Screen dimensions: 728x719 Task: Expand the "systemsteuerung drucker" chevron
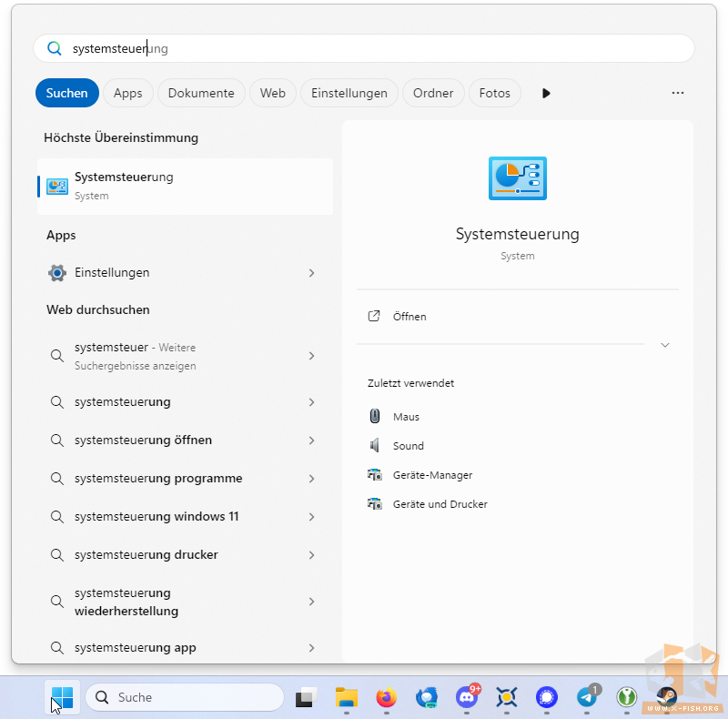coord(311,555)
